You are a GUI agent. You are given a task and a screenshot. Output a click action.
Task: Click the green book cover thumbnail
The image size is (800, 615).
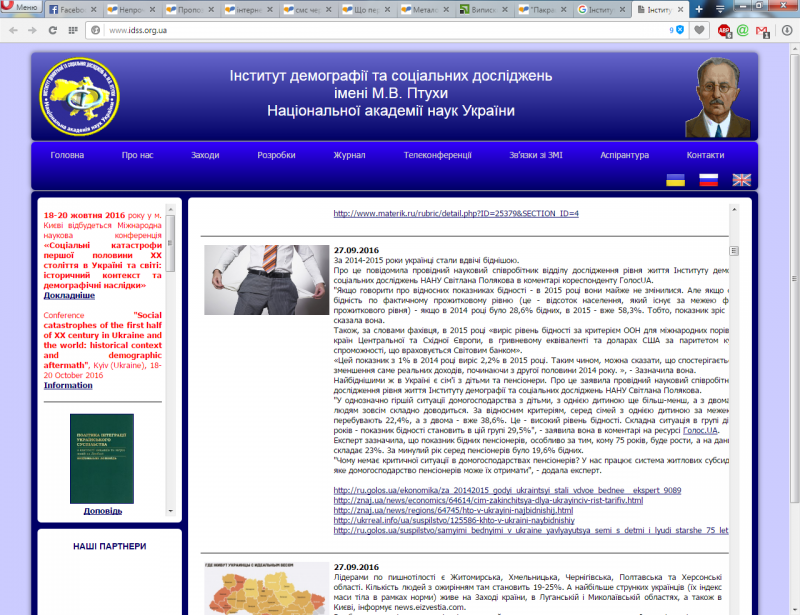pos(101,458)
